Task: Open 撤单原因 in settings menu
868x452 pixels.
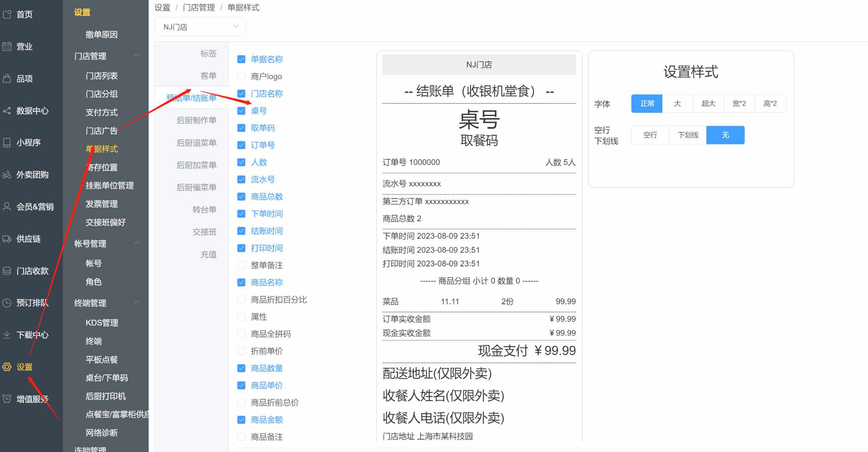Action: tap(102, 35)
